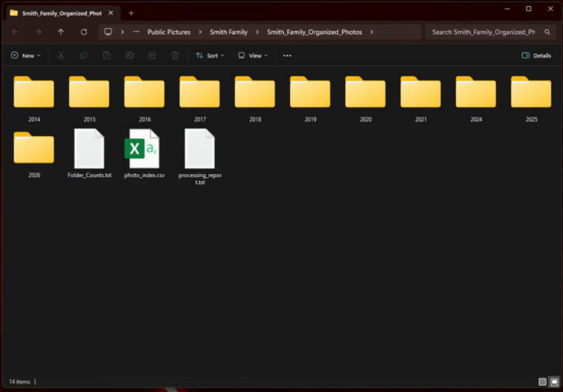The image size is (563, 392).
Task: Refresh the current folder view
Action: [84, 32]
